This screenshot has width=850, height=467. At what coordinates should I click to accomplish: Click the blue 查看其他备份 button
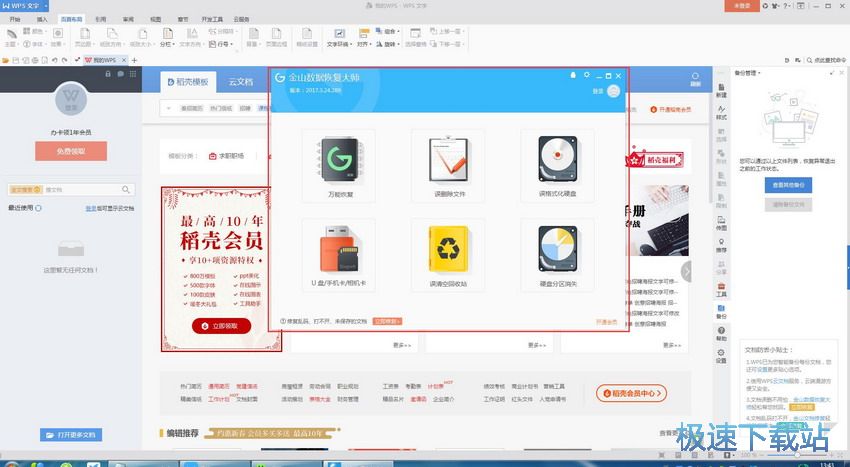pyautogui.click(x=788, y=185)
